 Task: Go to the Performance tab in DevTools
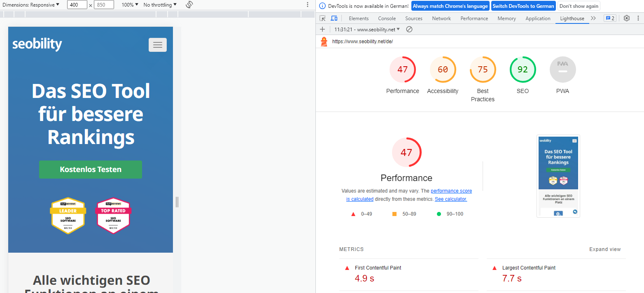tap(474, 19)
